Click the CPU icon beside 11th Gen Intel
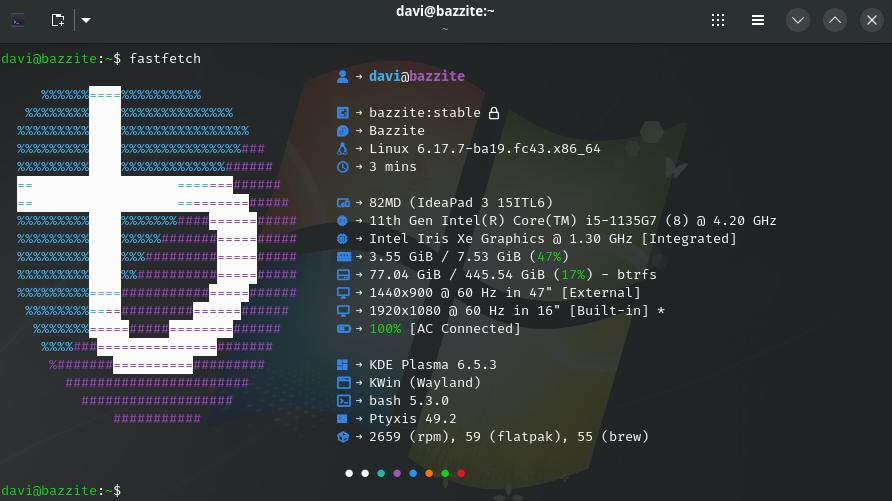This screenshot has width=892, height=501. click(x=342, y=221)
